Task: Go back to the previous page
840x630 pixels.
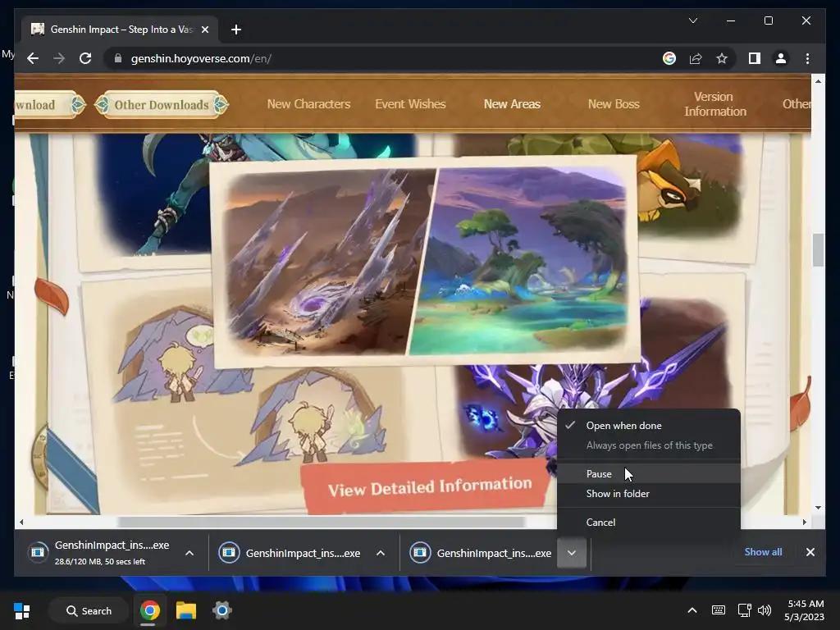Action: [33, 58]
